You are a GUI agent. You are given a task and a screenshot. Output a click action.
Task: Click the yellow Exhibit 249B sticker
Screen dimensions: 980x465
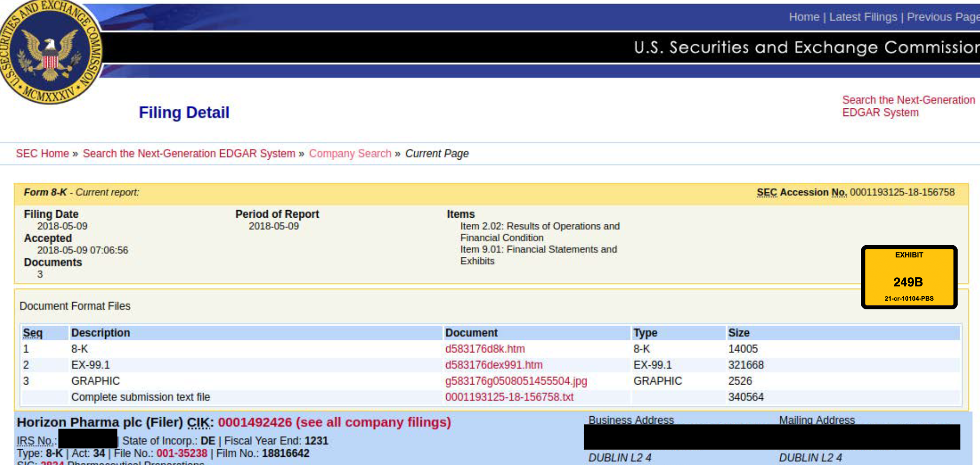(909, 277)
